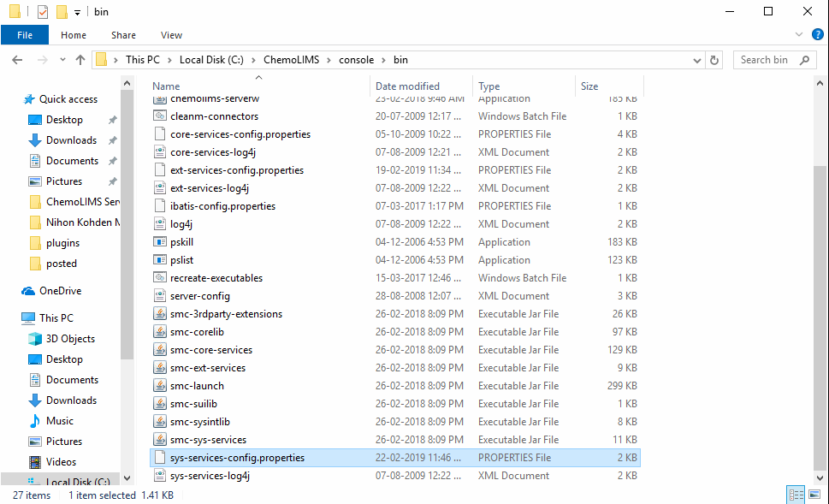Image resolution: width=829 pixels, height=504 pixels.
Task: Click inside the Search bin field
Action: click(x=768, y=60)
